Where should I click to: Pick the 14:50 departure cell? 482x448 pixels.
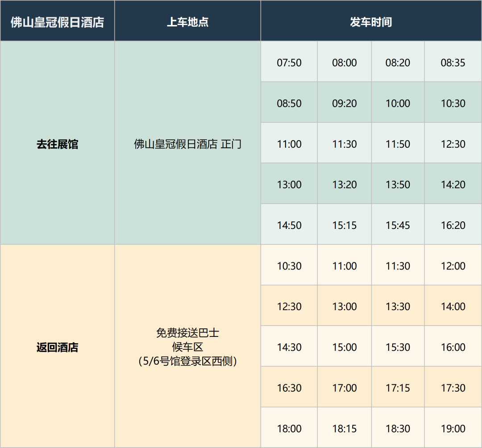(x=289, y=224)
